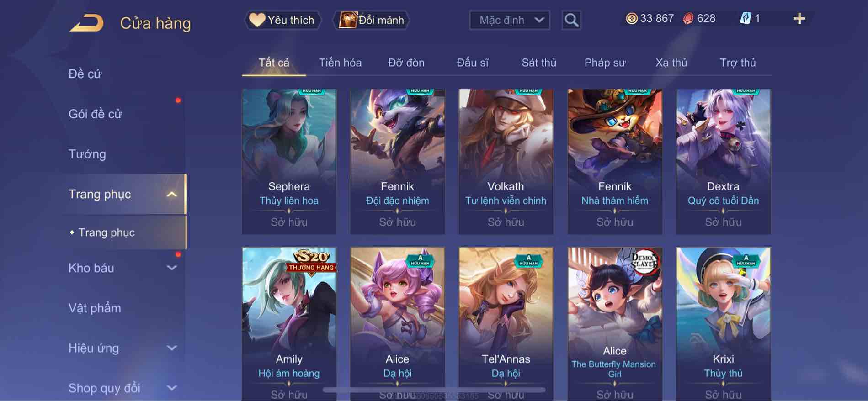Tap the blue voucher ticket icon
868x401 pixels.
(x=745, y=18)
